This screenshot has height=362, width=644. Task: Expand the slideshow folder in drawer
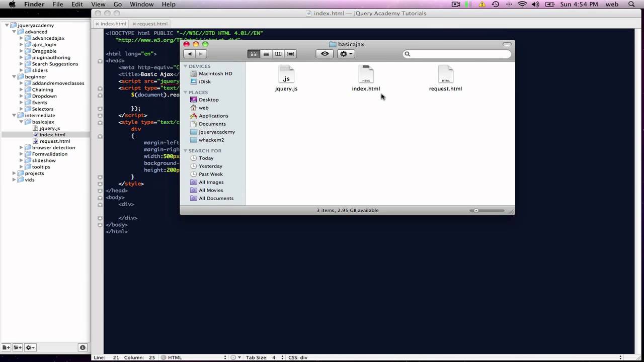click(21, 160)
